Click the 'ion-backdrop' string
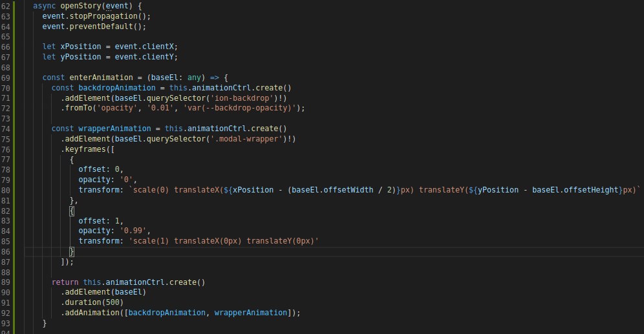 (242, 98)
